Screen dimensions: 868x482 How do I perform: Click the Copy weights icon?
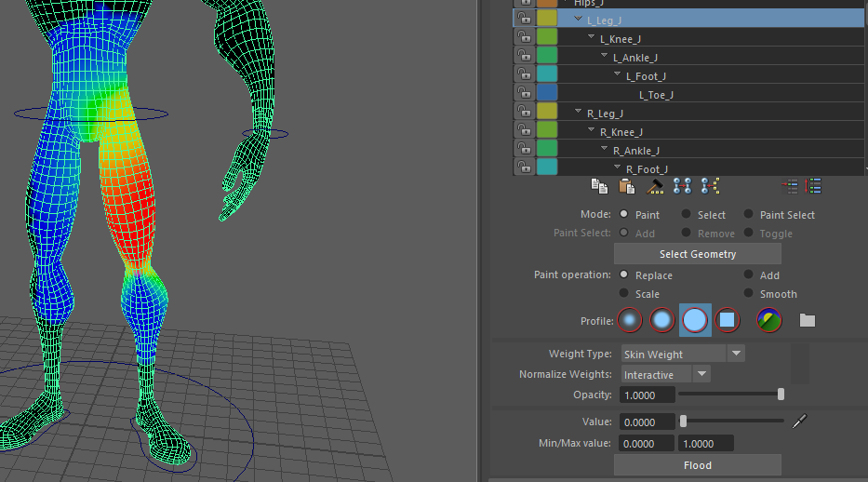click(x=600, y=187)
